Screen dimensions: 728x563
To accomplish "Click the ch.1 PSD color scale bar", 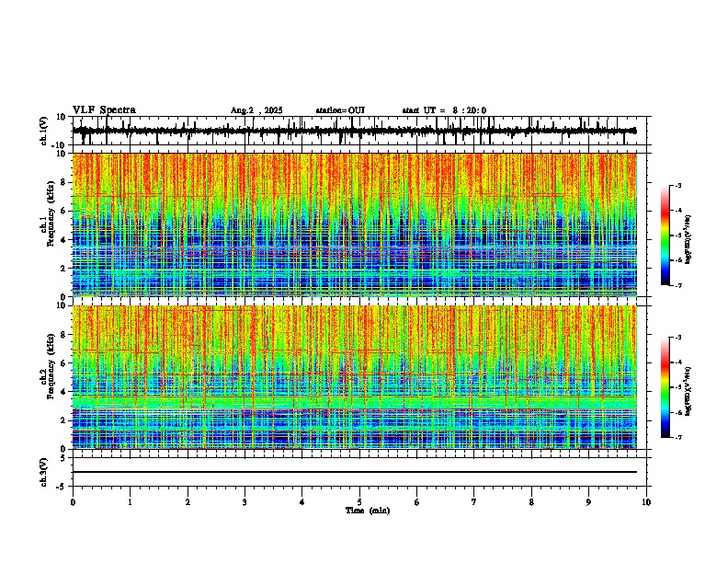I will [x=665, y=236].
